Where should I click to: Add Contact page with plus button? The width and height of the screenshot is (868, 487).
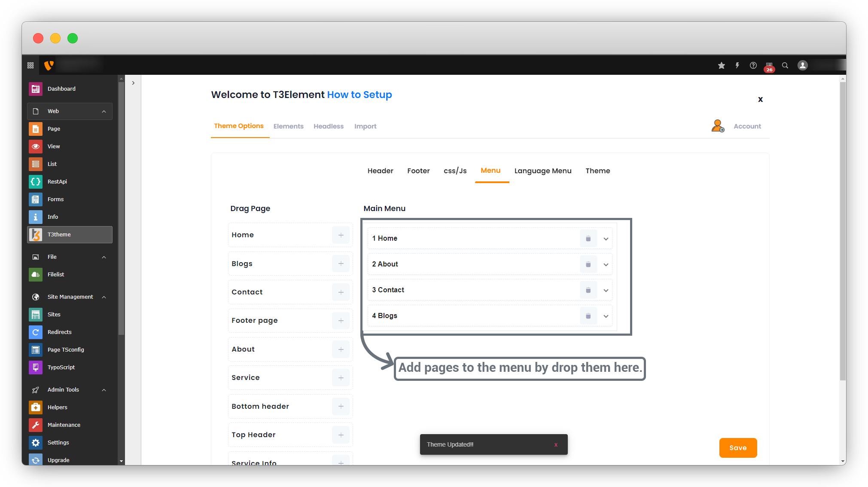(x=341, y=292)
